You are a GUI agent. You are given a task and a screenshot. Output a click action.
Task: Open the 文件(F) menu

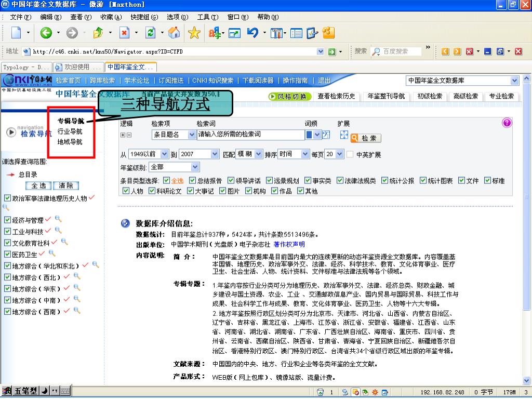tap(20, 17)
